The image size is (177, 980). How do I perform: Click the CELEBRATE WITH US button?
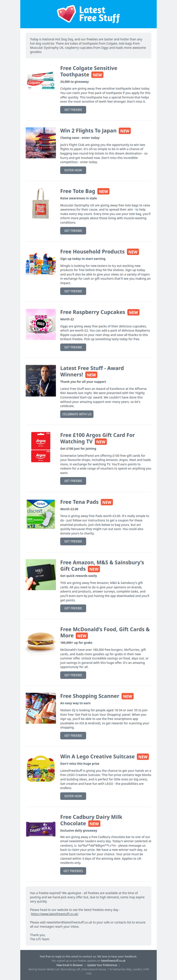pyautogui.click(x=77, y=414)
